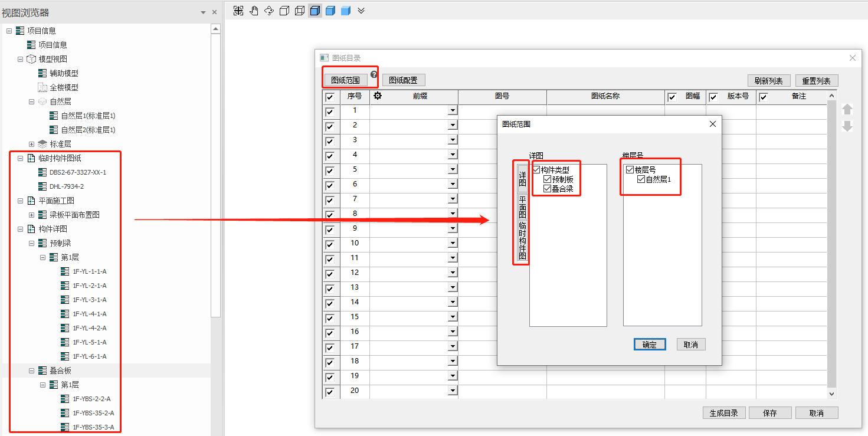Click the help question mark icon
The width and height of the screenshot is (868, 436).
tap(374, 74)
